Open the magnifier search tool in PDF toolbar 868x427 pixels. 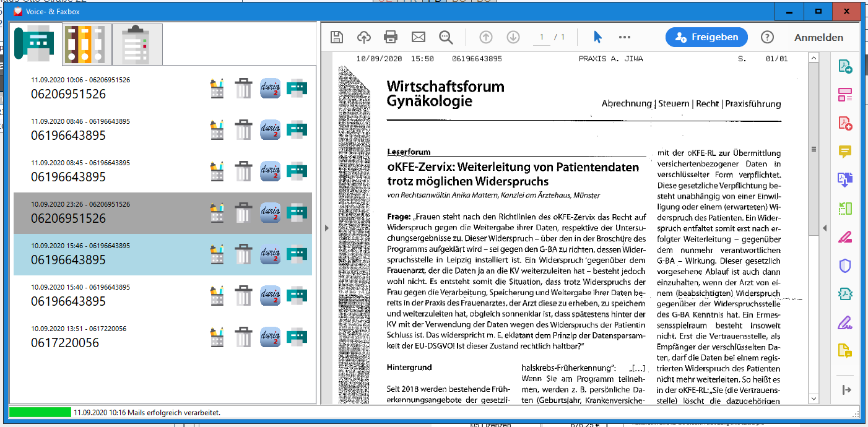click(446, 37)
